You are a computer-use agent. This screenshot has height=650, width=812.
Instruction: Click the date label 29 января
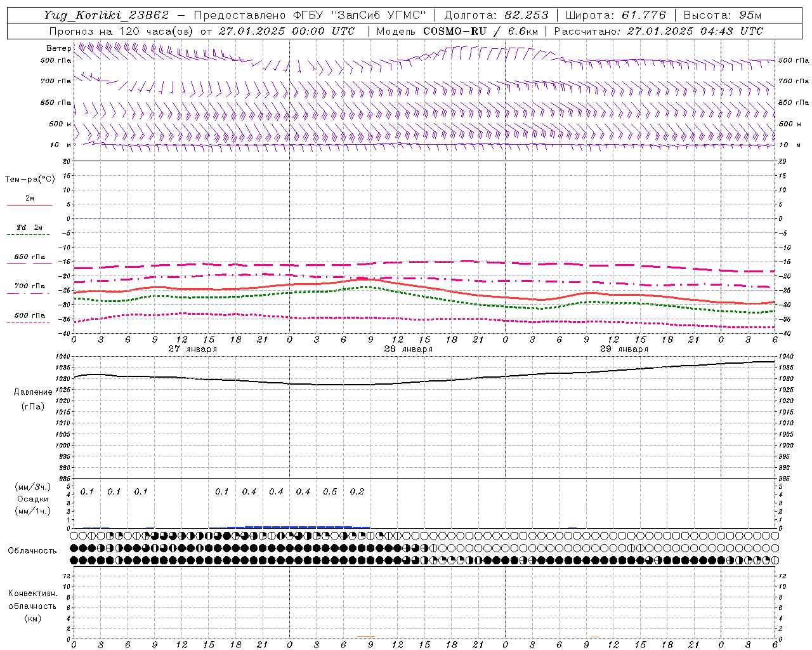(624, 349)
